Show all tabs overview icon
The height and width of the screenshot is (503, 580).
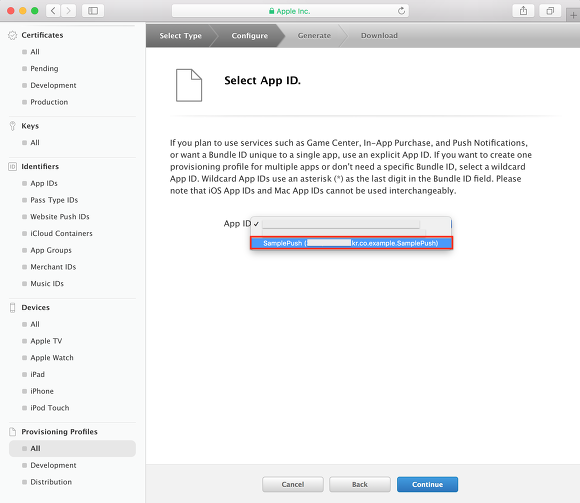tap(550, 11)
